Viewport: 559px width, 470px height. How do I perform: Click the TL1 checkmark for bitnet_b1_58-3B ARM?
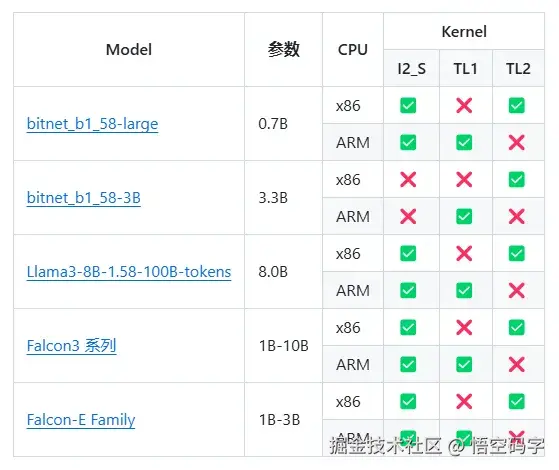(x=464, y=216)
